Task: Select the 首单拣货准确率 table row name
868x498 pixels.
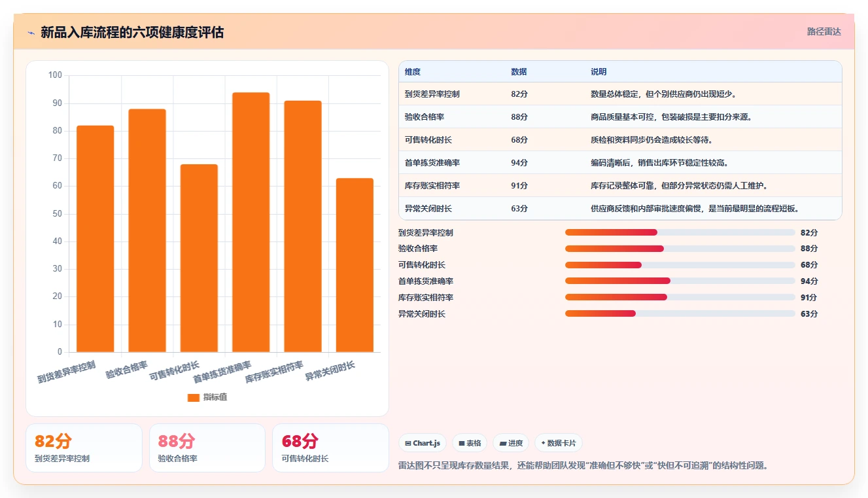Action: click(x=432, y=163)
